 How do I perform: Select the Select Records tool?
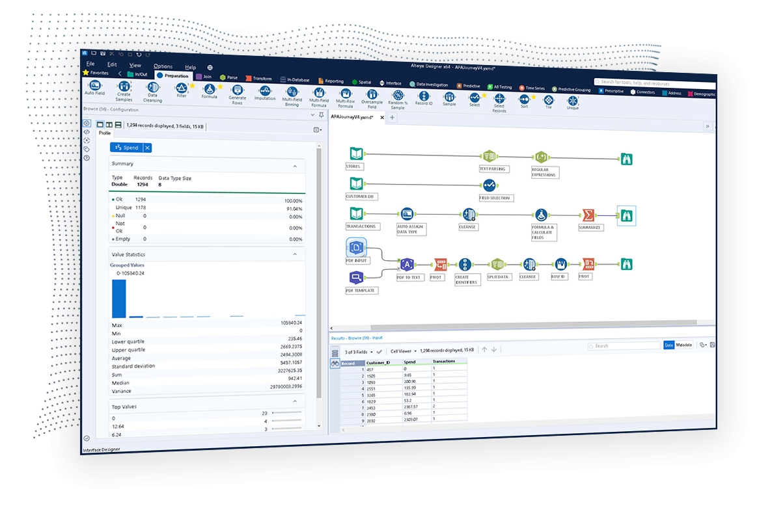point(499,103)
